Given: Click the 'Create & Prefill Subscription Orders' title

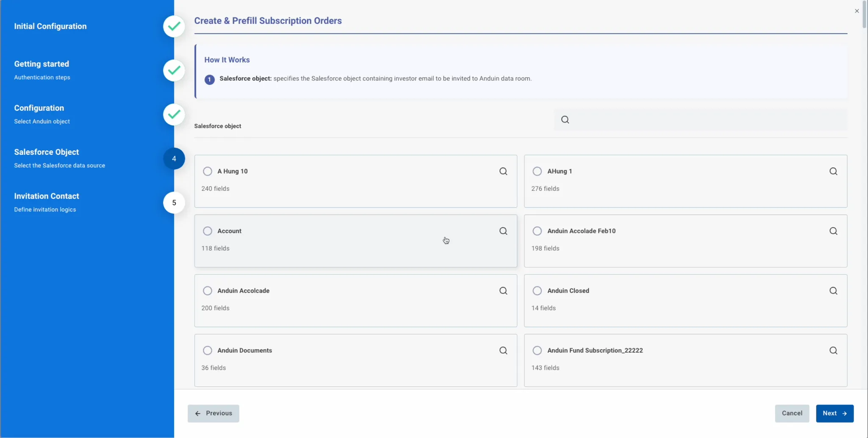Looking at the screenshot, I should click(x=268, y=21).
